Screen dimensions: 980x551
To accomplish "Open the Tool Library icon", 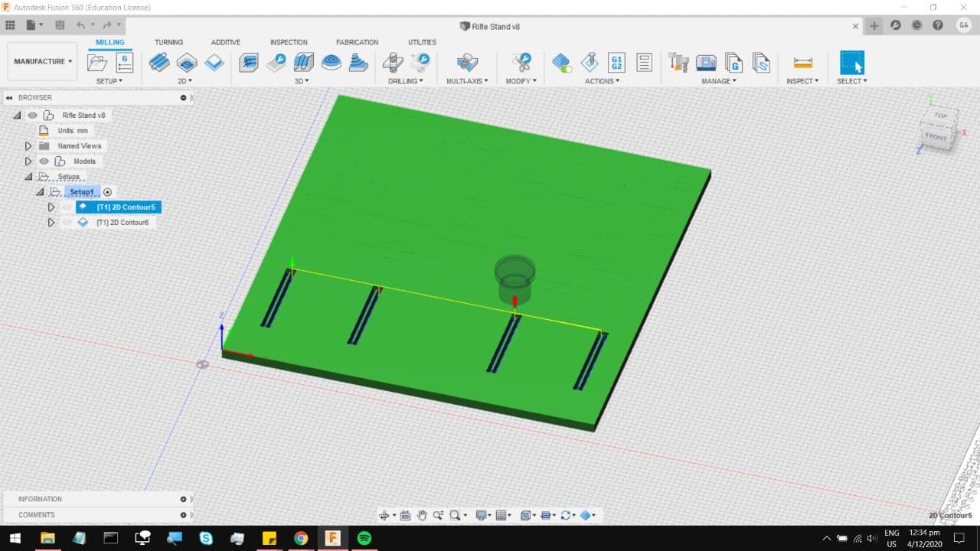I will click(x=678, y=62).
